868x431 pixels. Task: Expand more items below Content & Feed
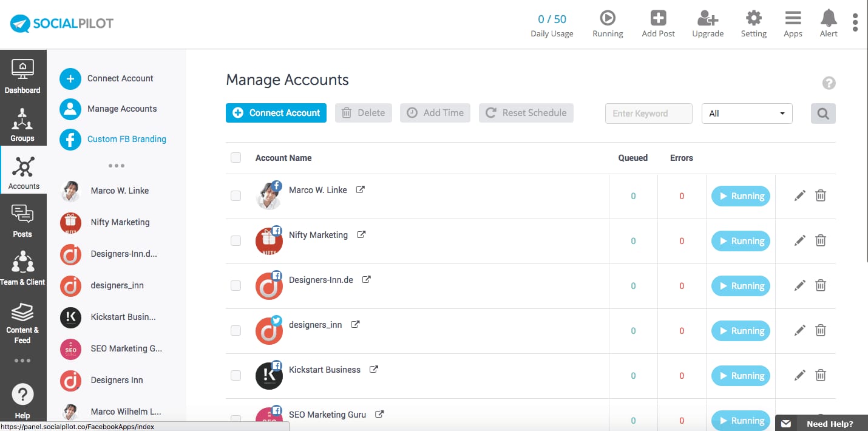22,361
